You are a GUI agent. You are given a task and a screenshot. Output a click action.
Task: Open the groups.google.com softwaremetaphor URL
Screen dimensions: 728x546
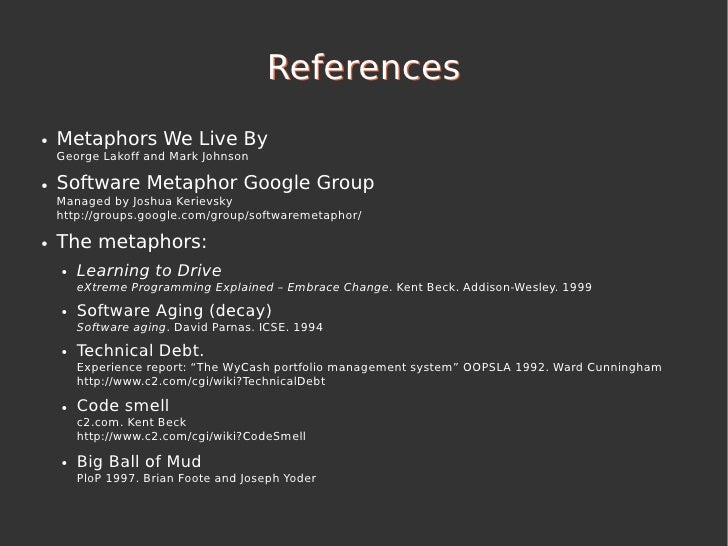point(209,215)
